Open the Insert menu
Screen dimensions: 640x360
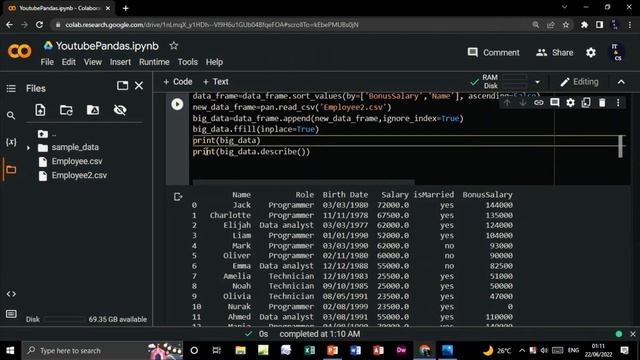pos(120,62)
